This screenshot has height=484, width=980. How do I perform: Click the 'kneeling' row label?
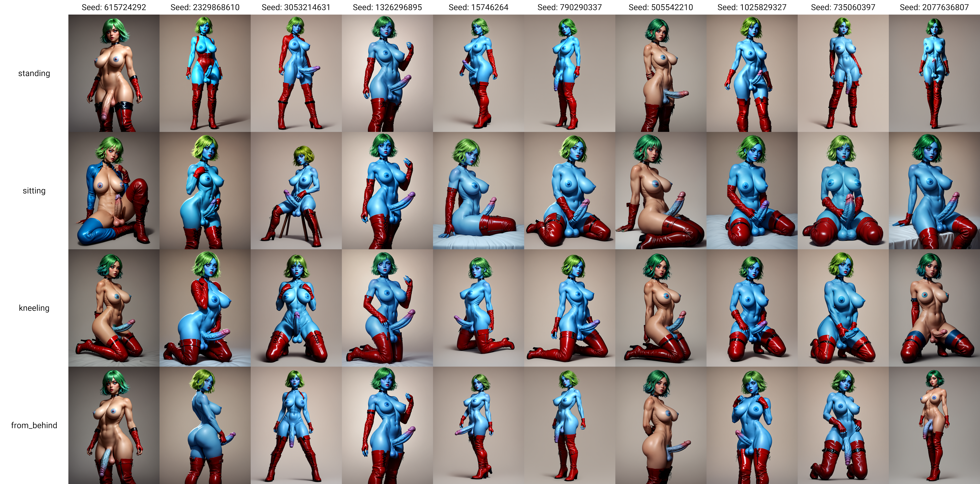[x=34, y=308]
